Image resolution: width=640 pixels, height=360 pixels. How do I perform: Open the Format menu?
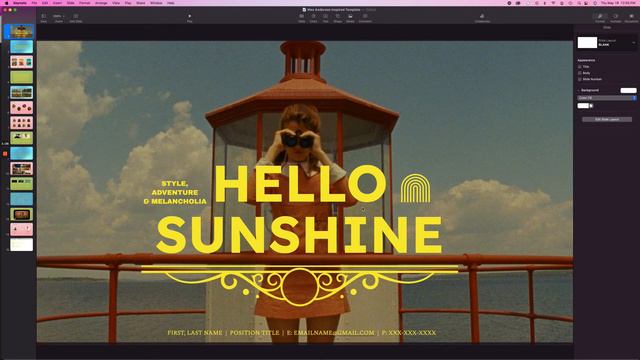pos(84,3)
